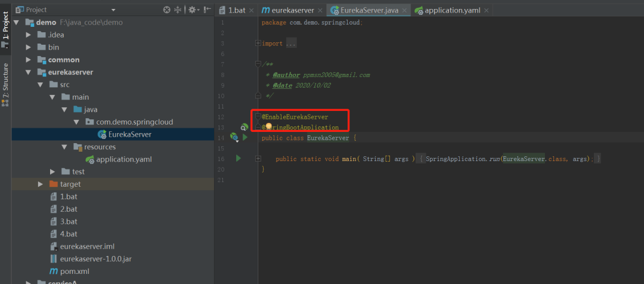This screenshot has height=284, width=644.
Task: Collapse the java source folder
Action: [64, 110]
